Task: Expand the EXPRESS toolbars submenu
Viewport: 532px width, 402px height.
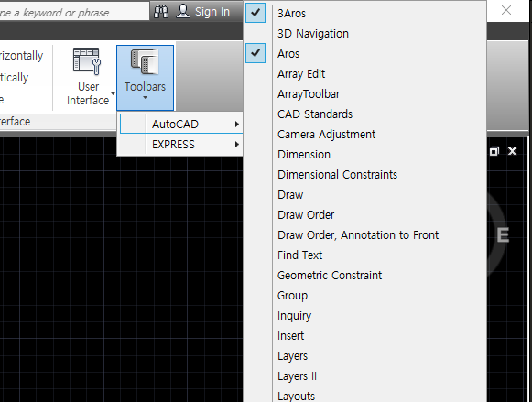Action: [x=180, y=145]
